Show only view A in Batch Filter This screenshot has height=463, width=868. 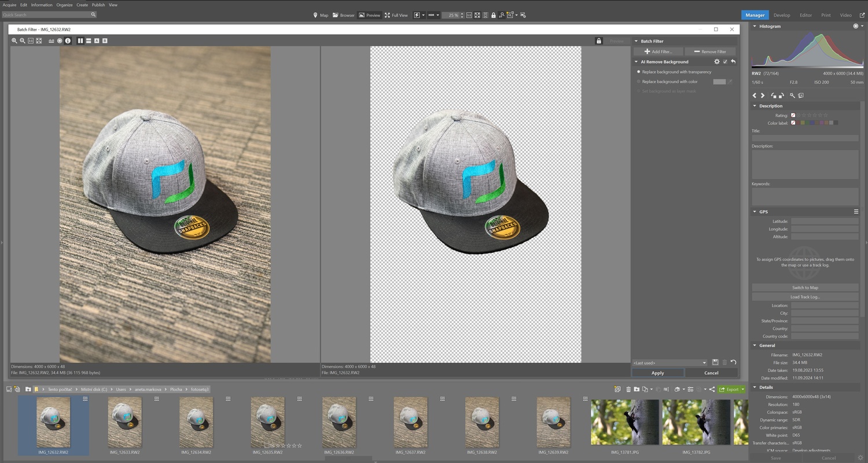(x=97, y=41)
